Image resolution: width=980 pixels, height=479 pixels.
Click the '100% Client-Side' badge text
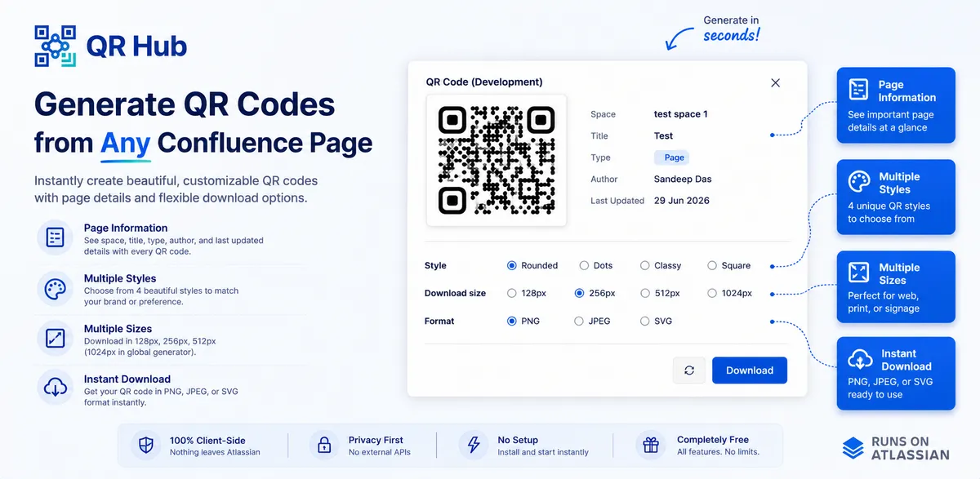(207, 440)
